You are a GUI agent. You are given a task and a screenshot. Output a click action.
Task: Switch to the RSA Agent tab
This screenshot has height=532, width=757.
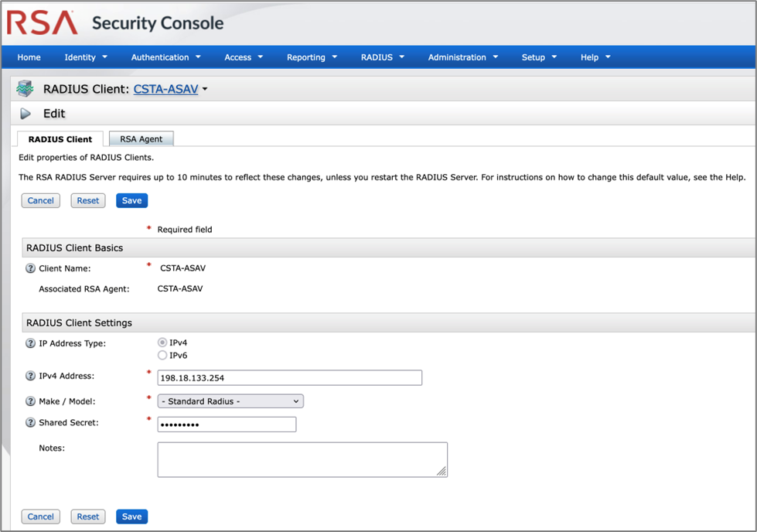click(142, 139)
